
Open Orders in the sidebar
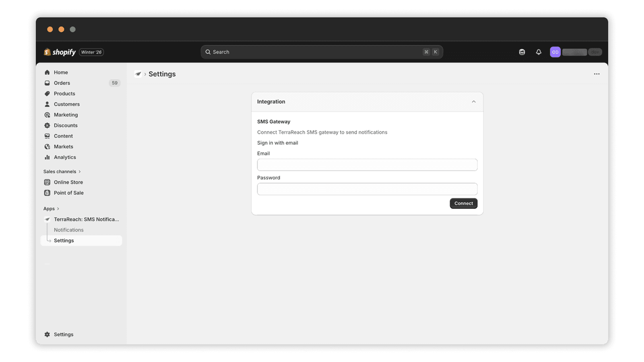pyautogui.click(x=62, y=83)
